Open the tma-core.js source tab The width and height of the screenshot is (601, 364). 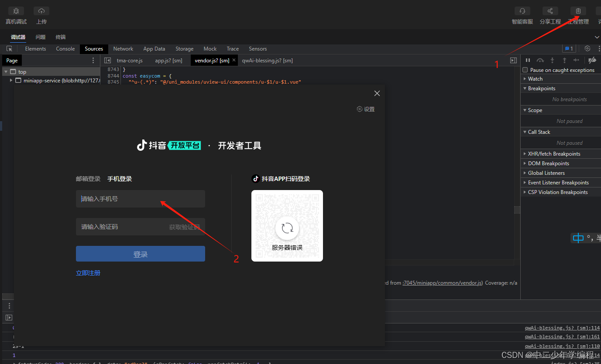pos(130,61)
